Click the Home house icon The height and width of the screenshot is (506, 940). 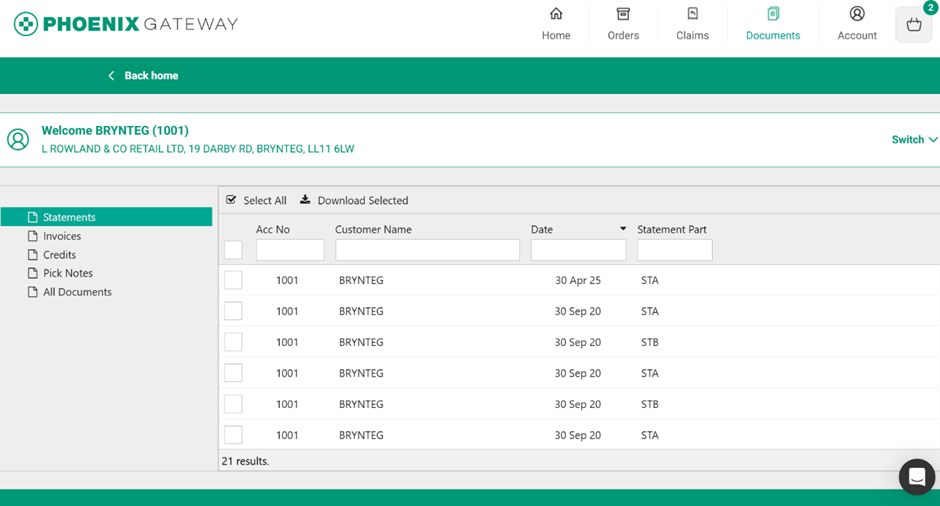[556, 14]
